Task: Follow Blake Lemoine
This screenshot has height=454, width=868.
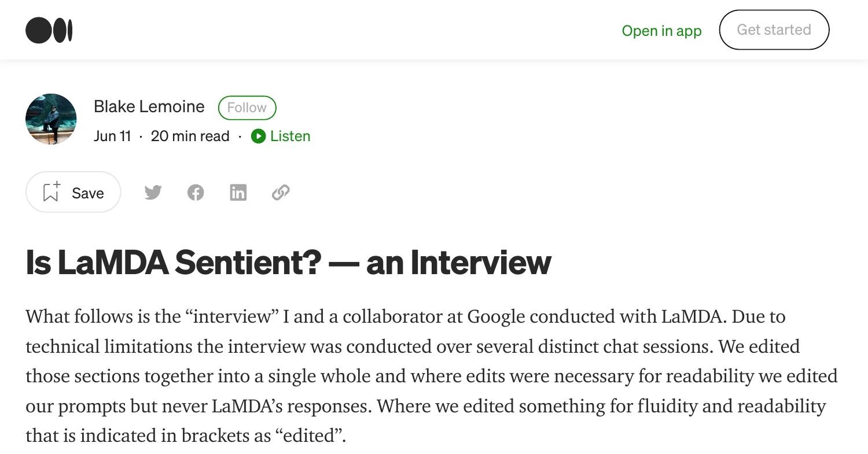Action: click(x=247, y=107)
